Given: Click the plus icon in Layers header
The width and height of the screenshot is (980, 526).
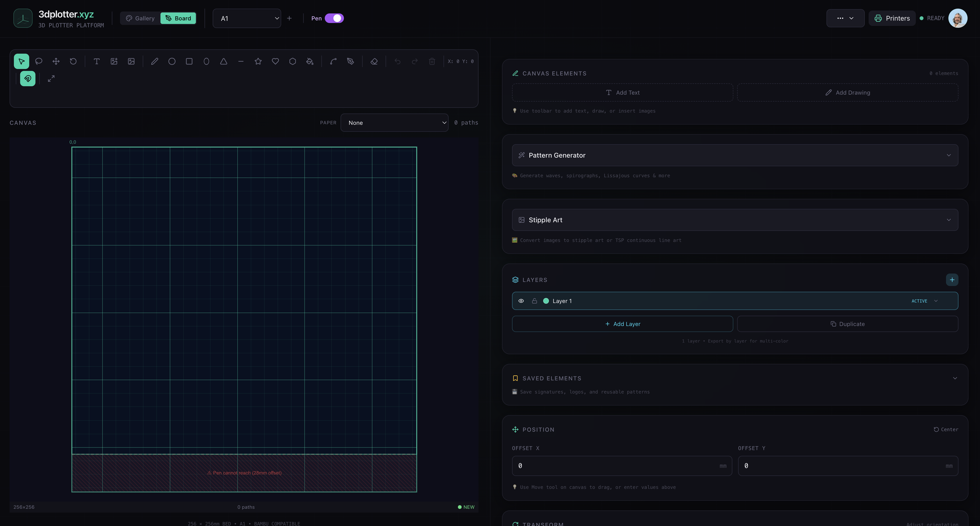Looking at the screenshot, I should (952, 280).
